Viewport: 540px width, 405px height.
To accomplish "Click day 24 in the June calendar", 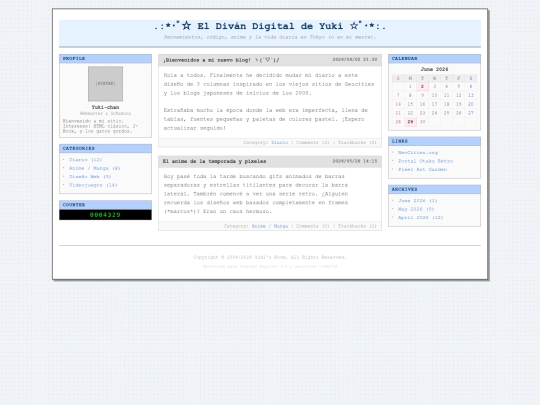I will [x=435, y=113].
